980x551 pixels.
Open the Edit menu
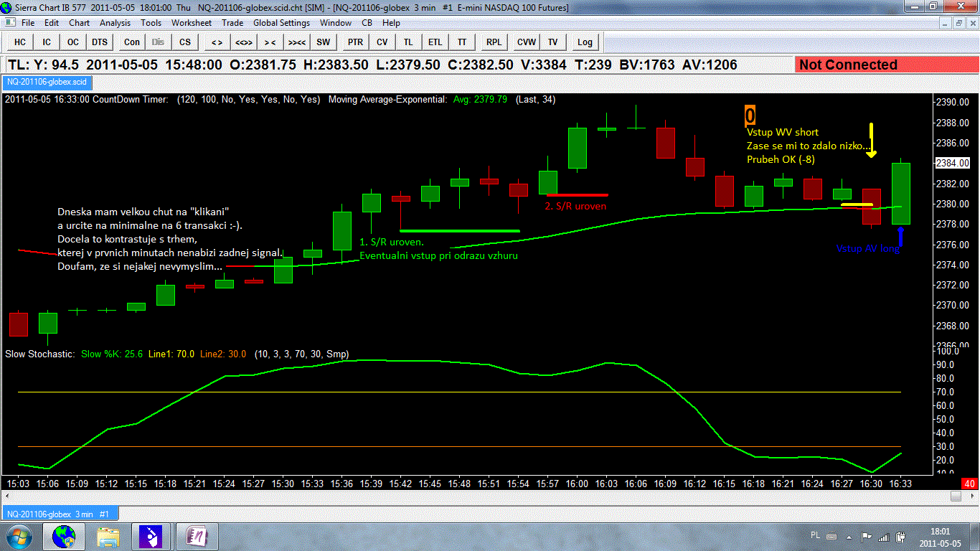[x=52, y=23]
